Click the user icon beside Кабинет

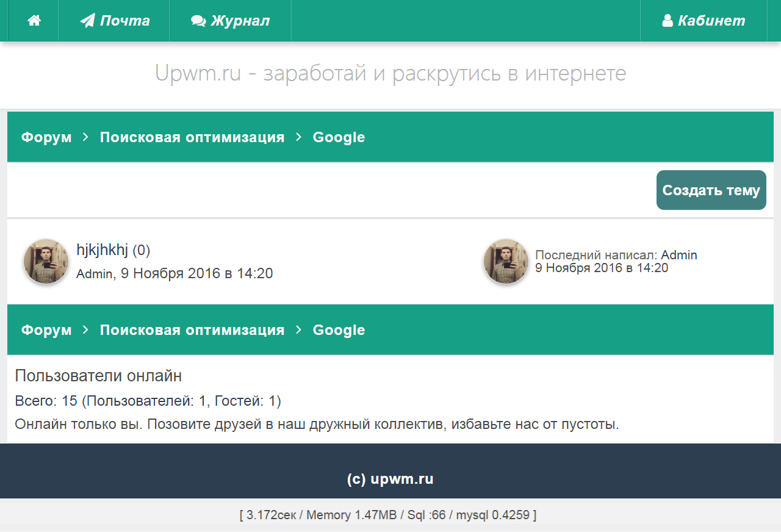point(668,21)
